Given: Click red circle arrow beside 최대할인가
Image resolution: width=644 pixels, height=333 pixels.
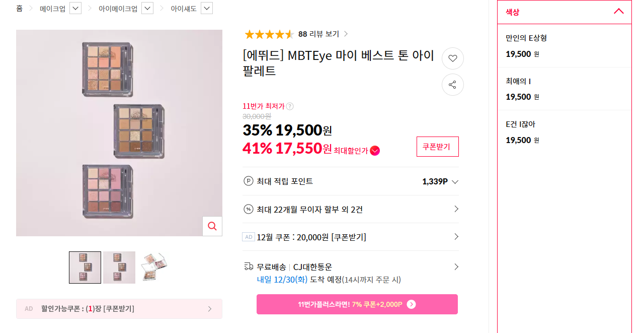Looking at the screenshot, I should coord(375,151).
